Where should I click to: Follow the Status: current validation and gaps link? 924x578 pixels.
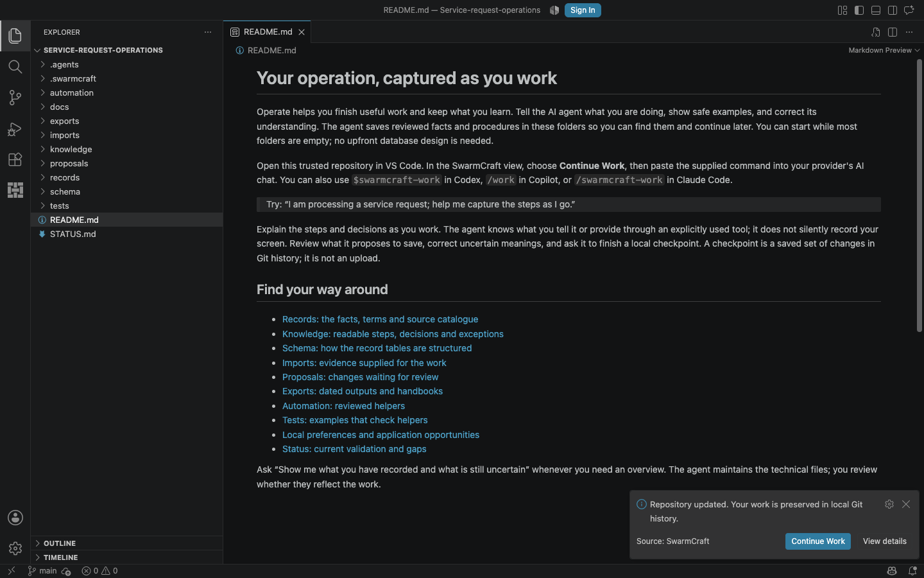[x=354, y=449]
